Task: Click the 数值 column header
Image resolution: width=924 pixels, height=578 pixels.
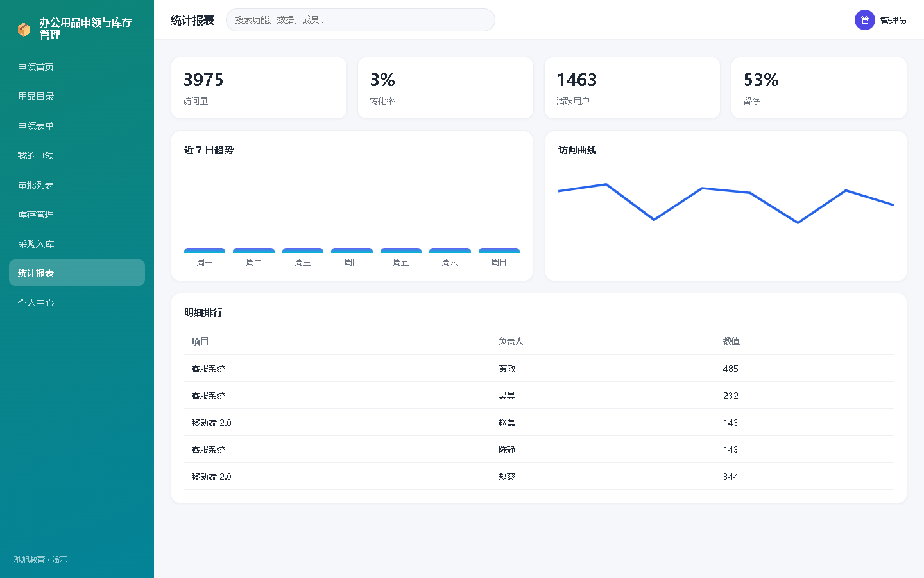Action: (732, 341)
